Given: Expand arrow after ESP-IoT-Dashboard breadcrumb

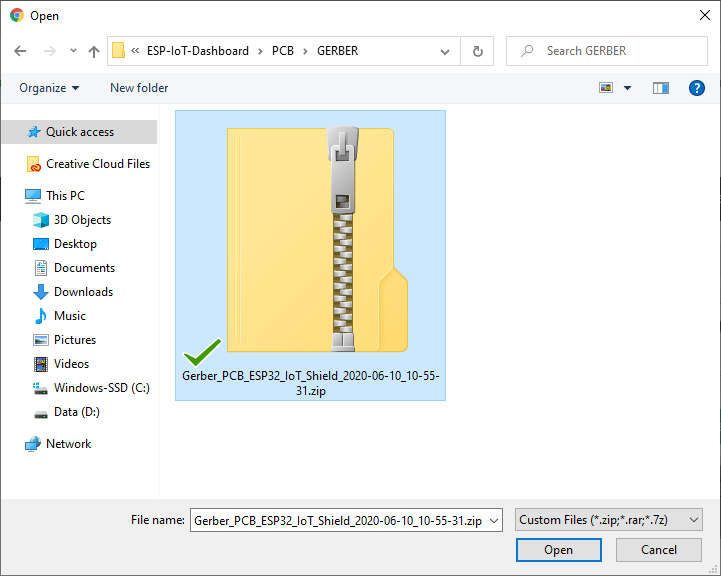Looking at the screenshot, I should coord(260,51).
